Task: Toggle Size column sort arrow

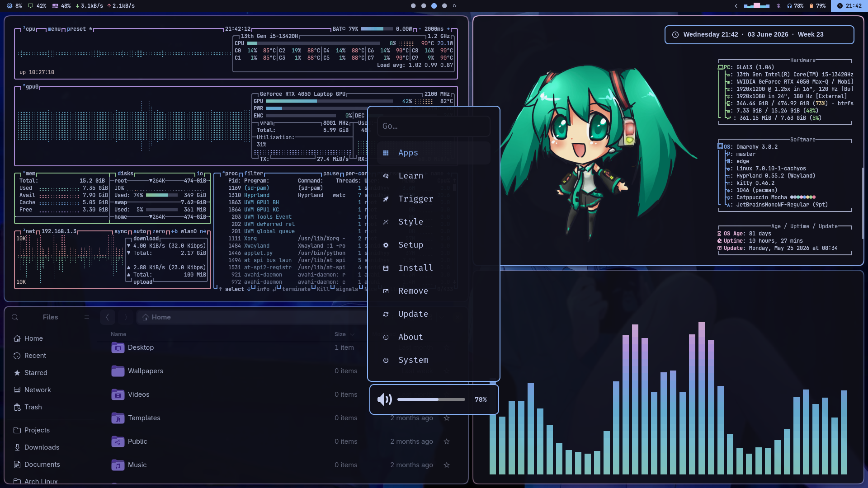Action: coord(352,334)
